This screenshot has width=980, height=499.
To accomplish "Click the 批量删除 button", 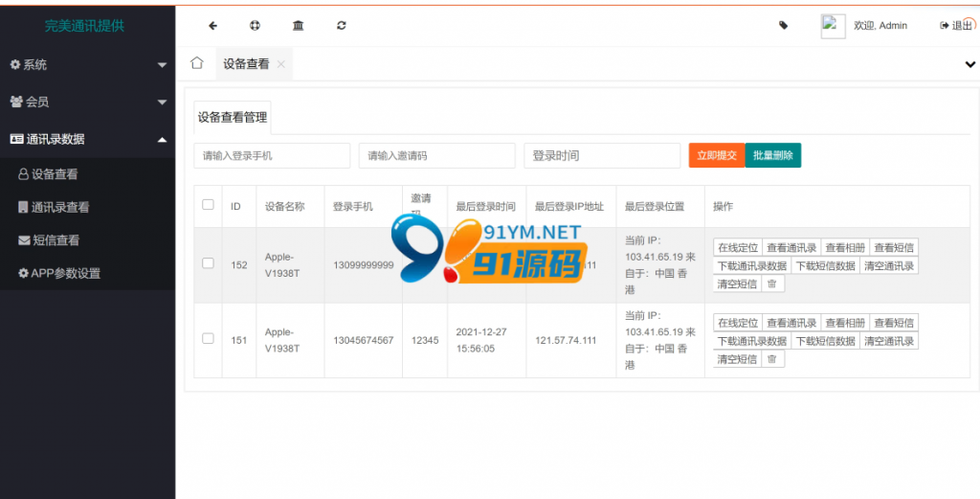I will pos(773,156).
